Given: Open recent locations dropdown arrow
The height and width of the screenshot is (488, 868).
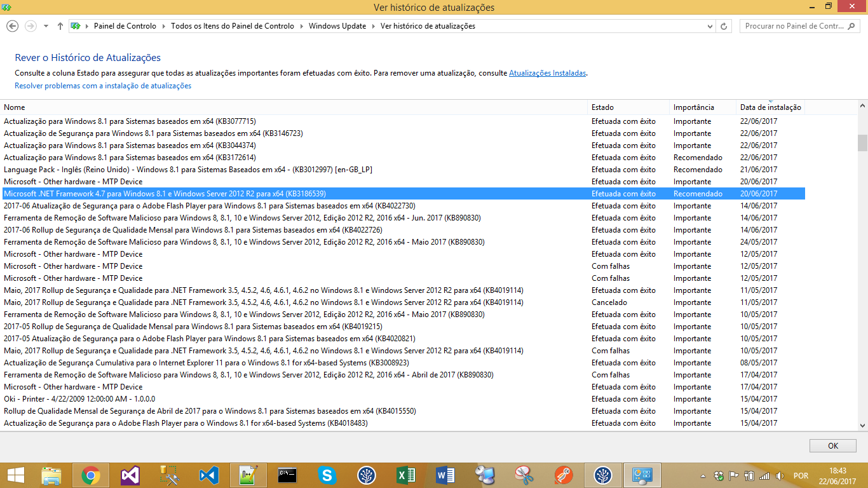Looking at the screenshot, I should click(46, 26).
